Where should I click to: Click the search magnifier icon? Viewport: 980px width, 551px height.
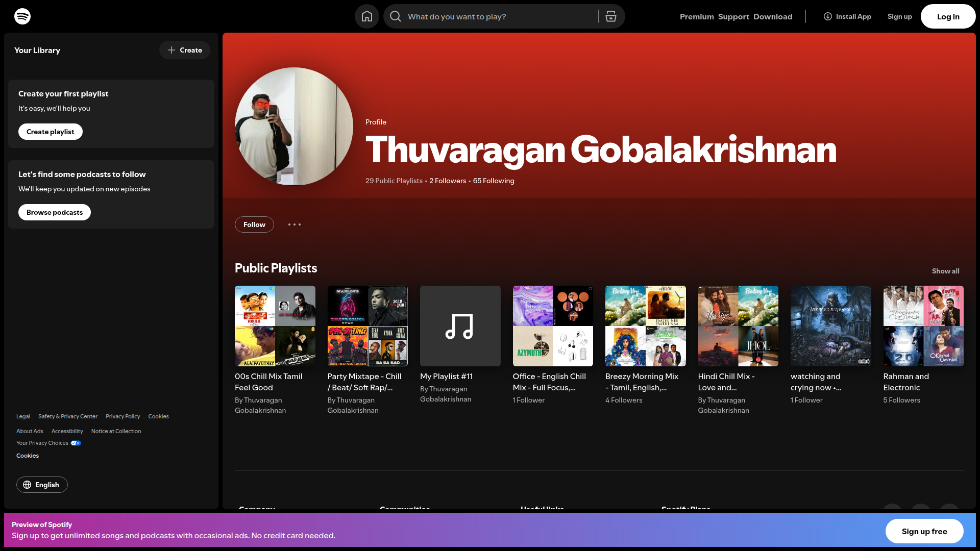pyautogui.click(x=396, y=16)
